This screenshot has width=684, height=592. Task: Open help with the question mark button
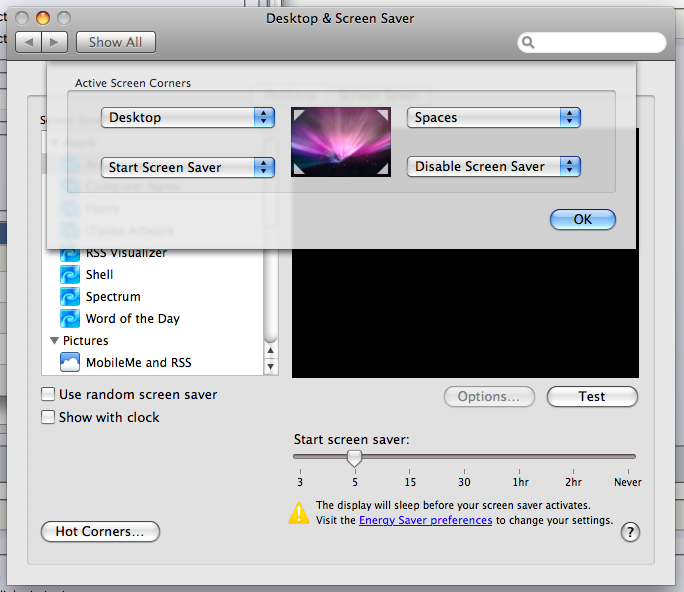(630, 532)
